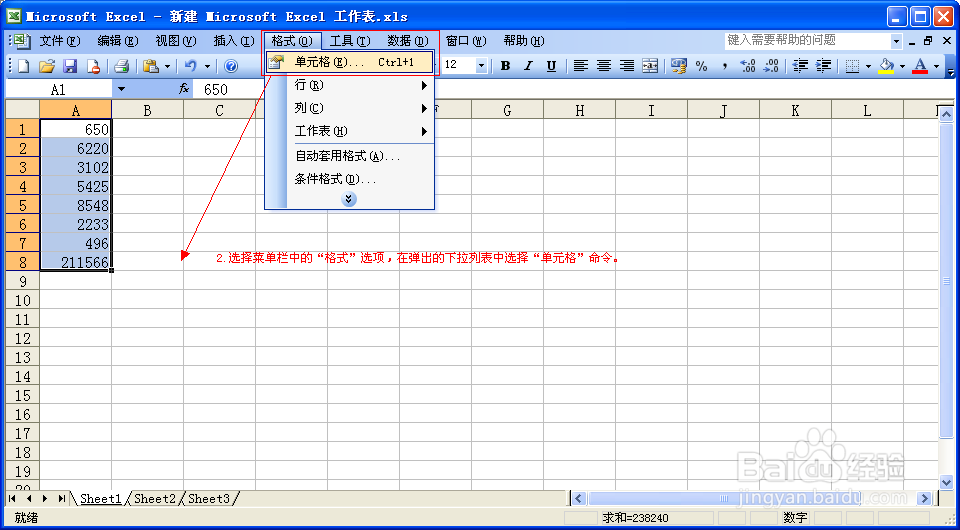Open the 列 submenu
The width and height of the screenshot is (960, 530).
pos(350,108)
